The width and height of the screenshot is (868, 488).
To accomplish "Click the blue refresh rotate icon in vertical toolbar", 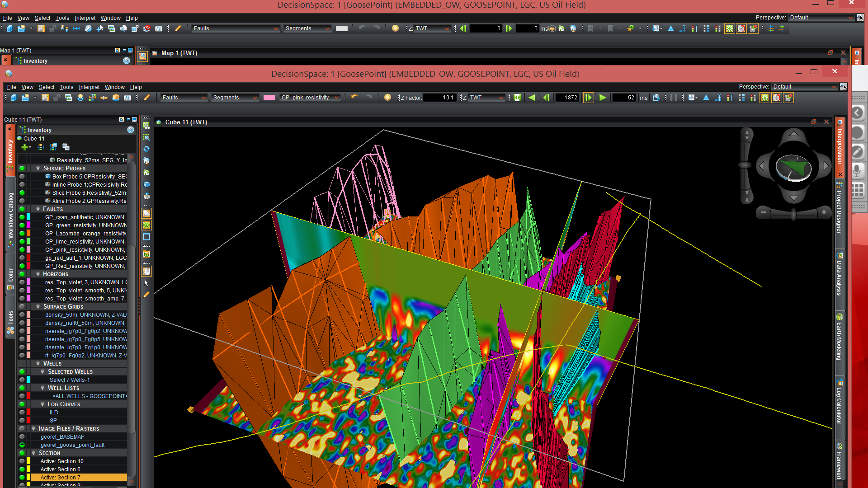I will [x=146, y=149].
